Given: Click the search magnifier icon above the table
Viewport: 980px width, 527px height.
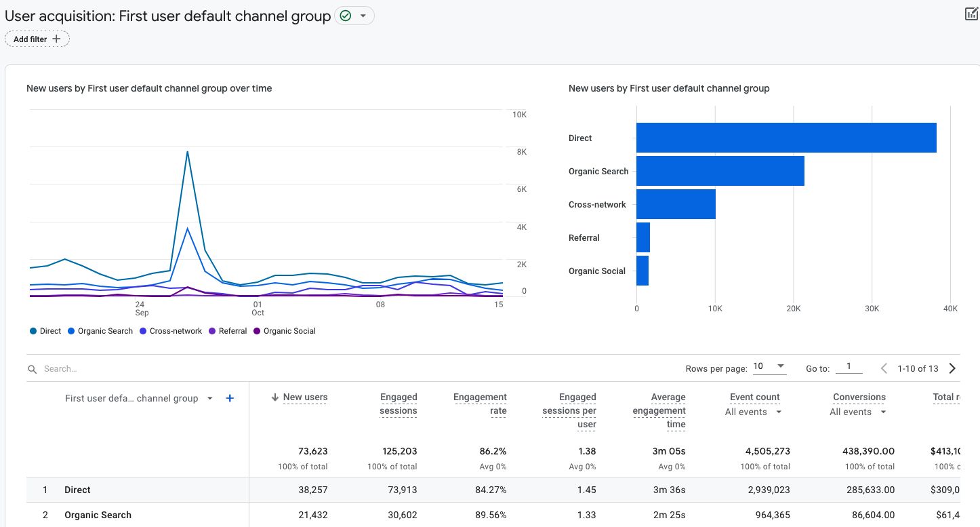Looking at the screenshot, I should (x=32, y=368).
